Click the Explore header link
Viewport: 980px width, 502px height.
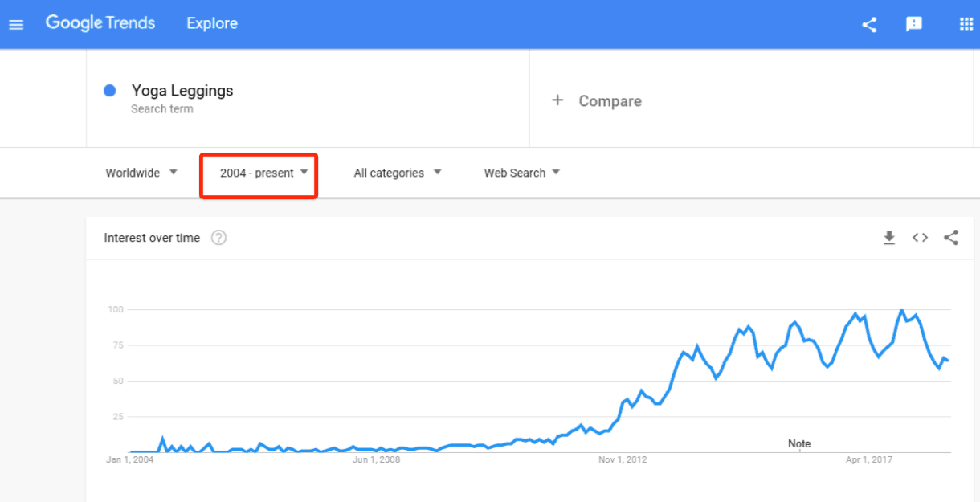[x=212, y=23]
